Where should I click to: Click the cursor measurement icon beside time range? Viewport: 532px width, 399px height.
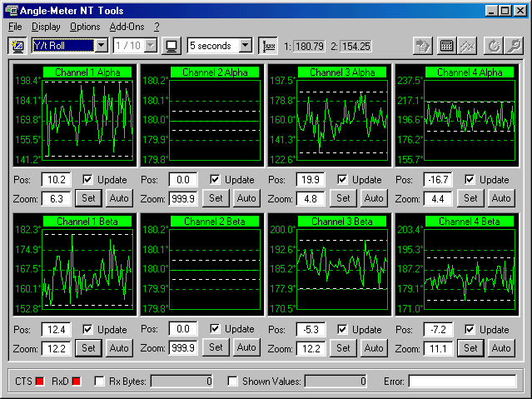pyautogui.click(x=268, y=46)
